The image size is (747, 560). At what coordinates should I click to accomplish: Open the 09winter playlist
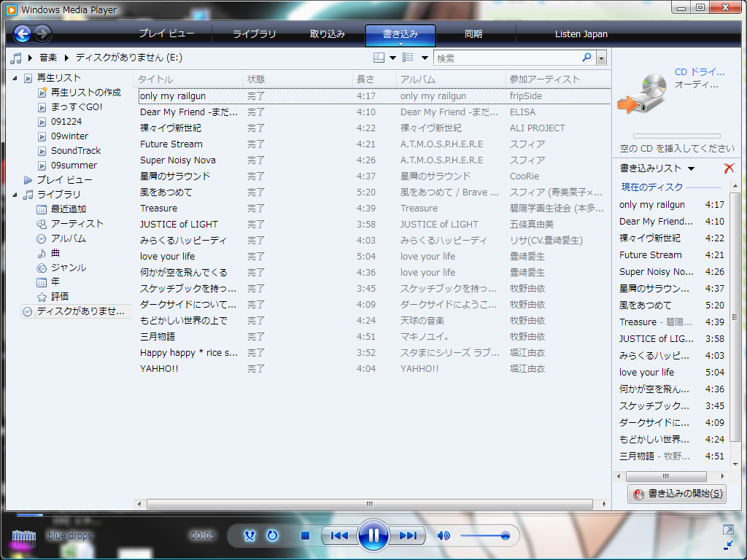[x=69, y=136]
